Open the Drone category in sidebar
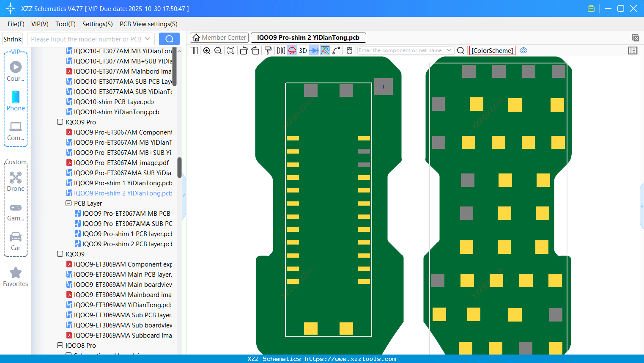644x363 pixels. [x=16, y=181]
